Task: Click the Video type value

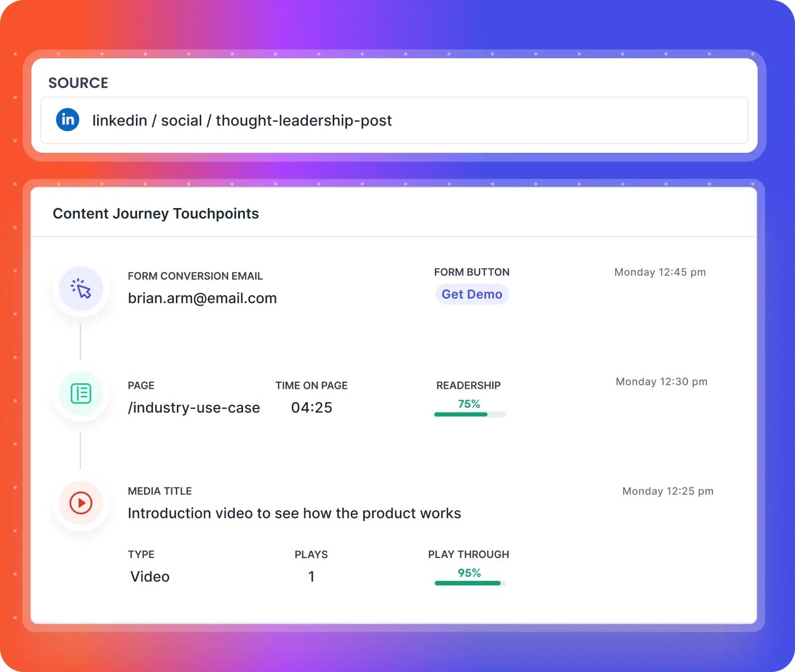Action: coord(150,576)
